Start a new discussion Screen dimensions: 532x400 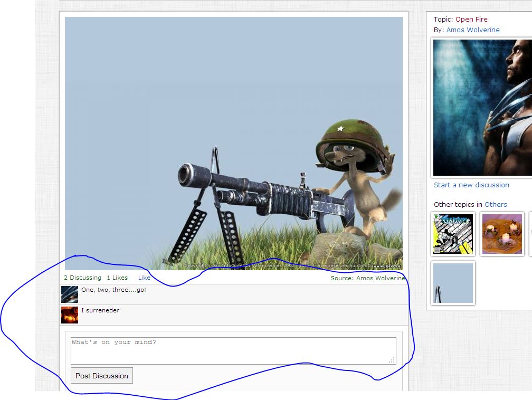[472, 185]
